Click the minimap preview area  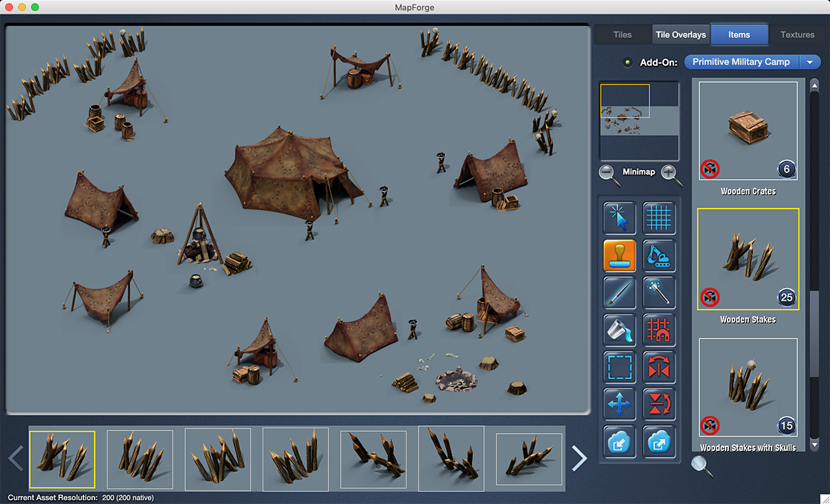coord(640,121)
